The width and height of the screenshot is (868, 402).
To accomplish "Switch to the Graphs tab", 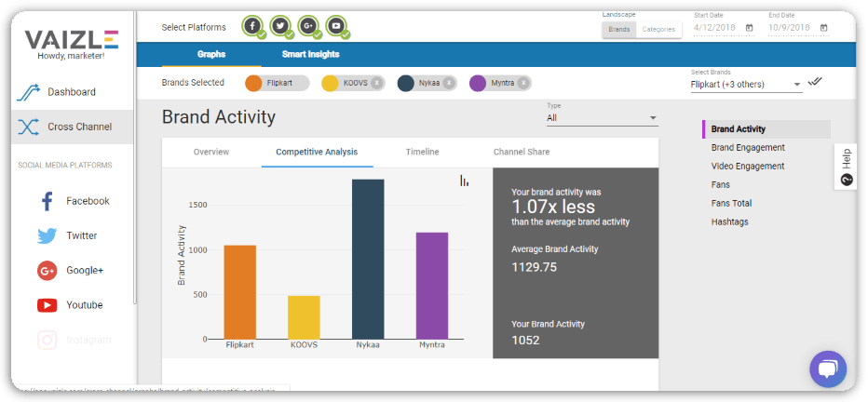I will pos(211,54).
